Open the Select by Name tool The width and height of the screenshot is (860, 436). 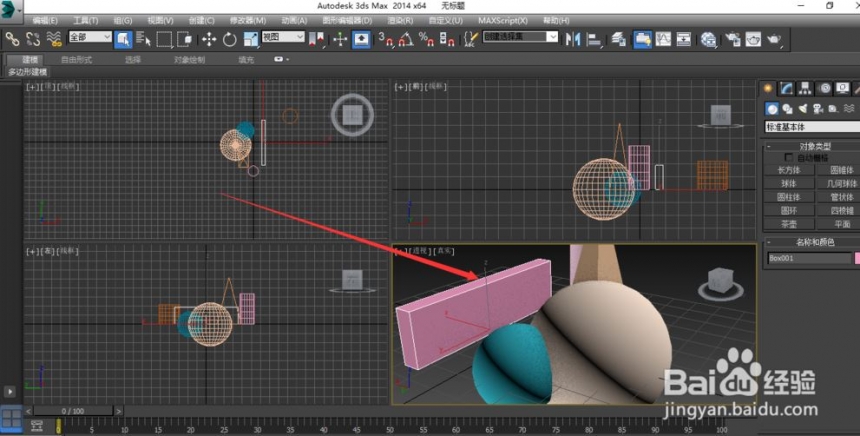pos(144,39)
